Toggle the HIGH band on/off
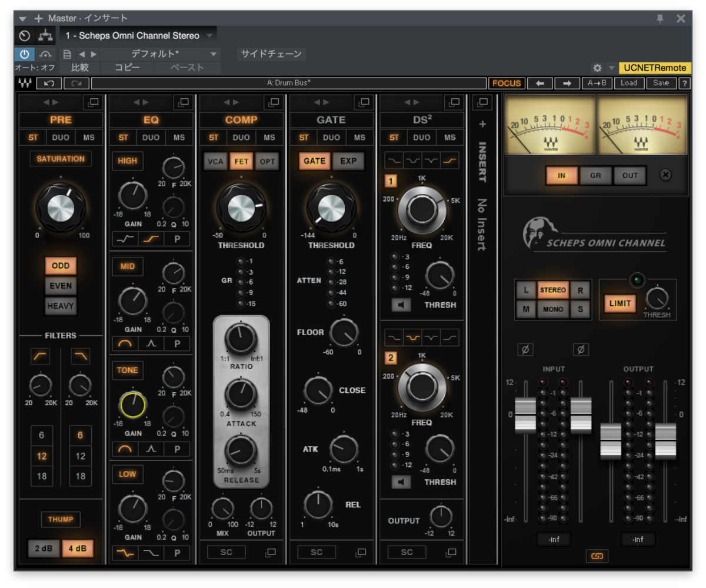This screenshot has width=706, height=588. (x=128, y=161)
